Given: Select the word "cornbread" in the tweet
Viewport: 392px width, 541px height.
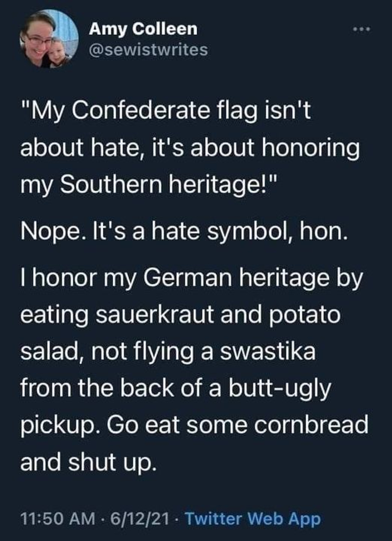Looking at the screenshot, I should (311, 425).
